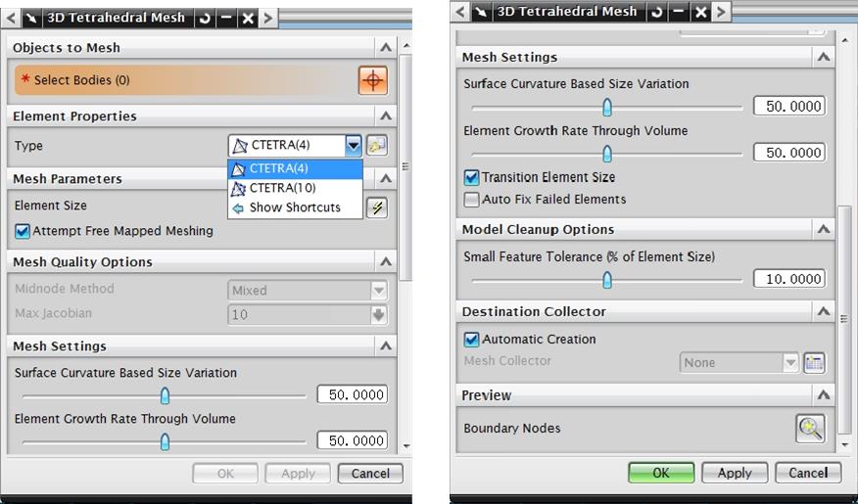Screen dimensions: 858x504
Task: Click right Surface Curvature value field
Action: pyautogui.click(x=789, y=106)
